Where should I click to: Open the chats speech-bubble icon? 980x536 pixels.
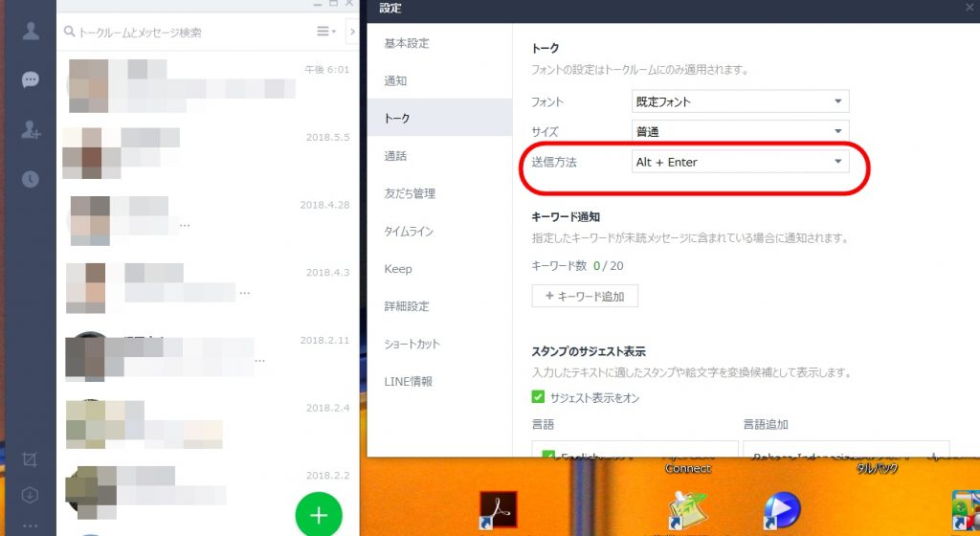31,79
